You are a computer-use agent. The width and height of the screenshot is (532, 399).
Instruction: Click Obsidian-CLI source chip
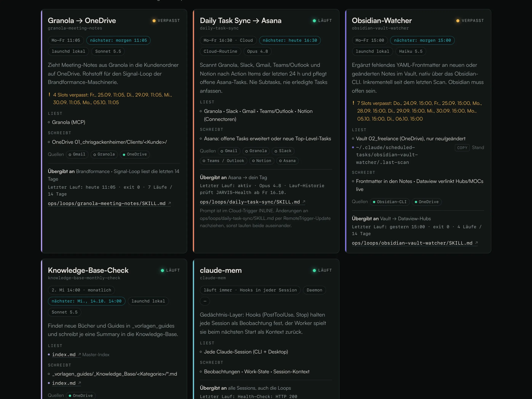coord(390,202)
